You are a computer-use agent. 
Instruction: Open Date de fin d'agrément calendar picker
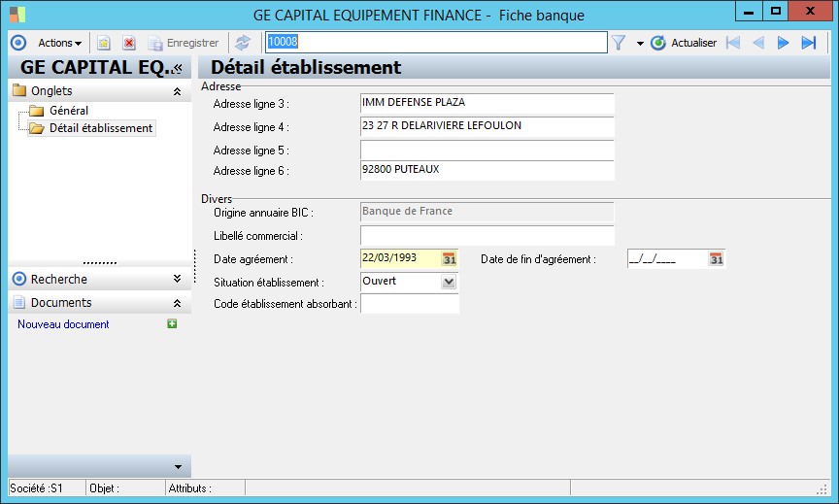pyautogui.click(x=716, y=259)
